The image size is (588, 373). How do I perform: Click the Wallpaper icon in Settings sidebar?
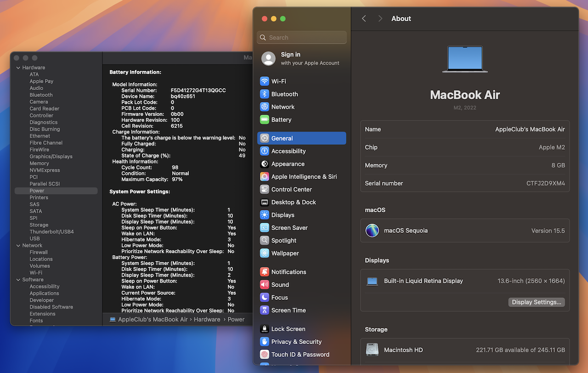point(264,254)
